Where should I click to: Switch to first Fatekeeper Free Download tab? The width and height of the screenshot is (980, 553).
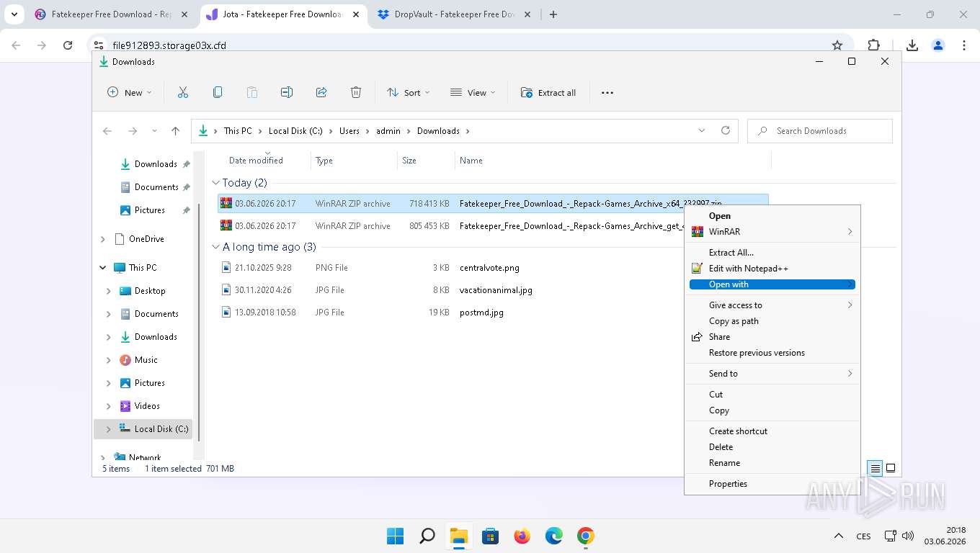tap(110, 14)
